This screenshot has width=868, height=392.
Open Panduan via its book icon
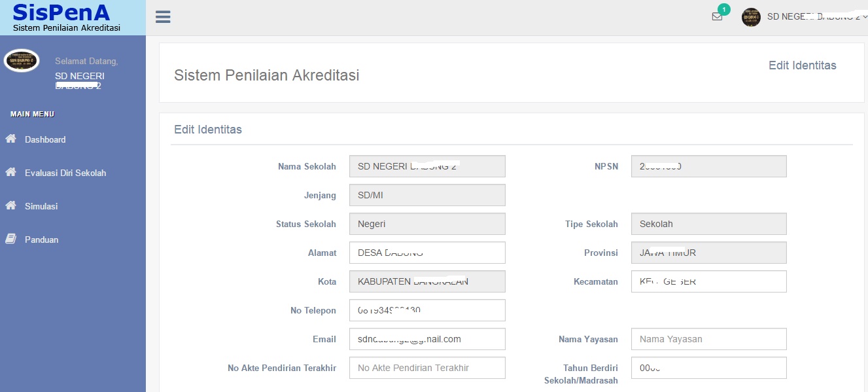12,240
